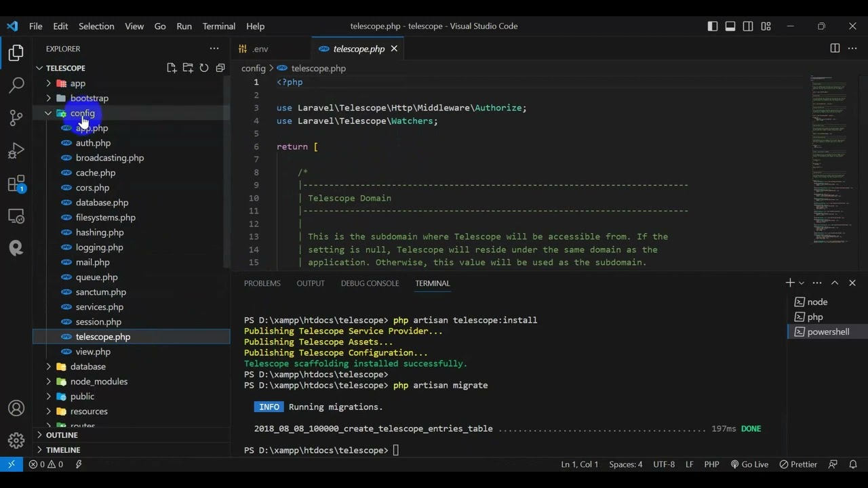Toggle Prettier formatter in status bar
Image resolution: width=868 pixels, height=488 pixels.
point(798,464)
